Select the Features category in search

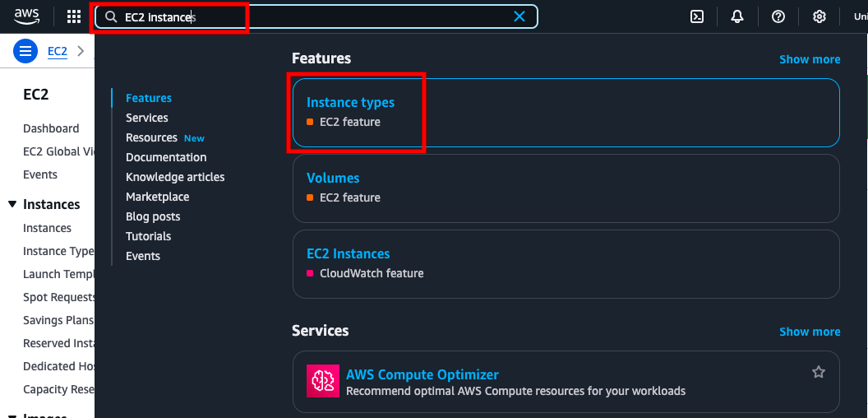point(148,98)
